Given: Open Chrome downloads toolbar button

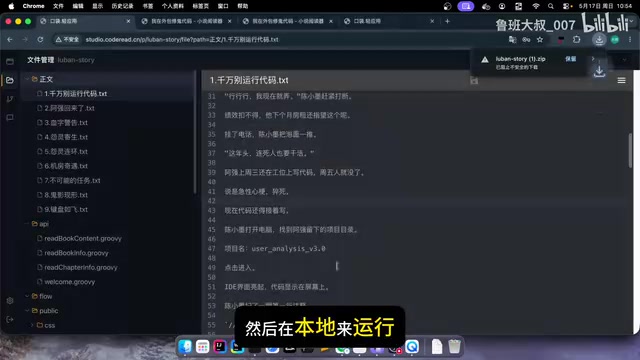Looking at the screenshot, I should coord(599,40).
